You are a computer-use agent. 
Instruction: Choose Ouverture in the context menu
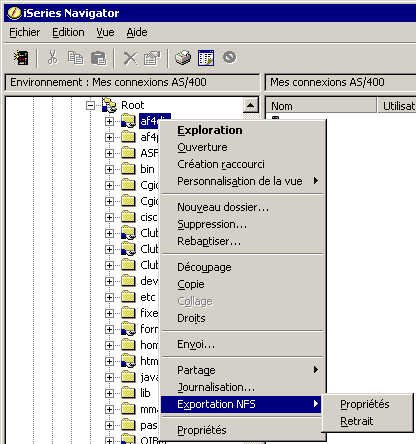[x=242, y=147]
